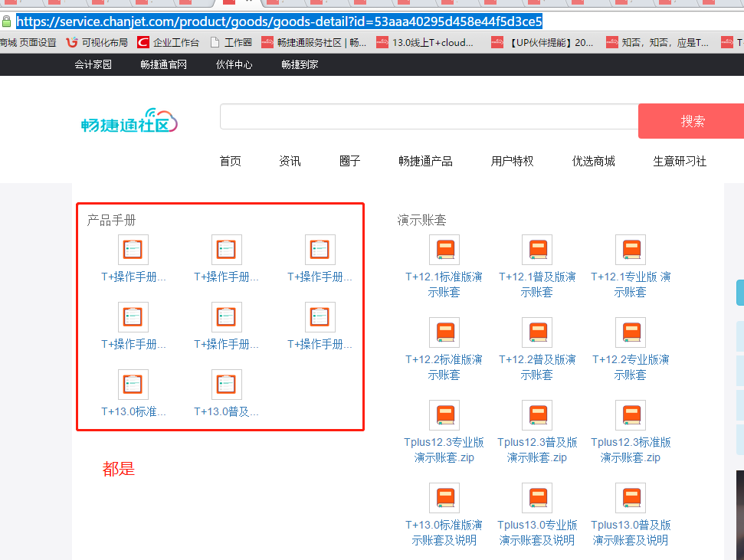This screenshot has width=744, height=560.
Task: Click the 演示账套 section heading
Action: pyautogui.click(x=422, y=220)
